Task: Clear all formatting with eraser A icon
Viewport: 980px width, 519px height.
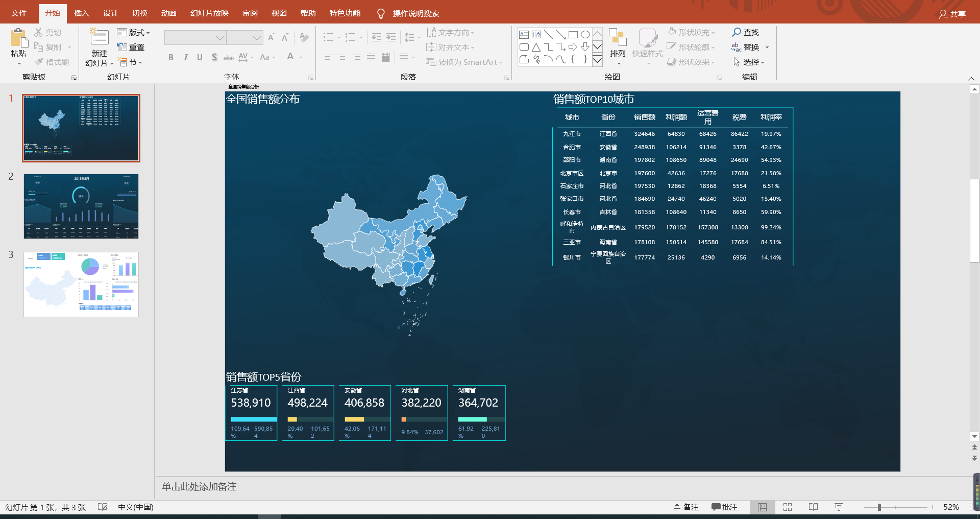Action: 304,37
